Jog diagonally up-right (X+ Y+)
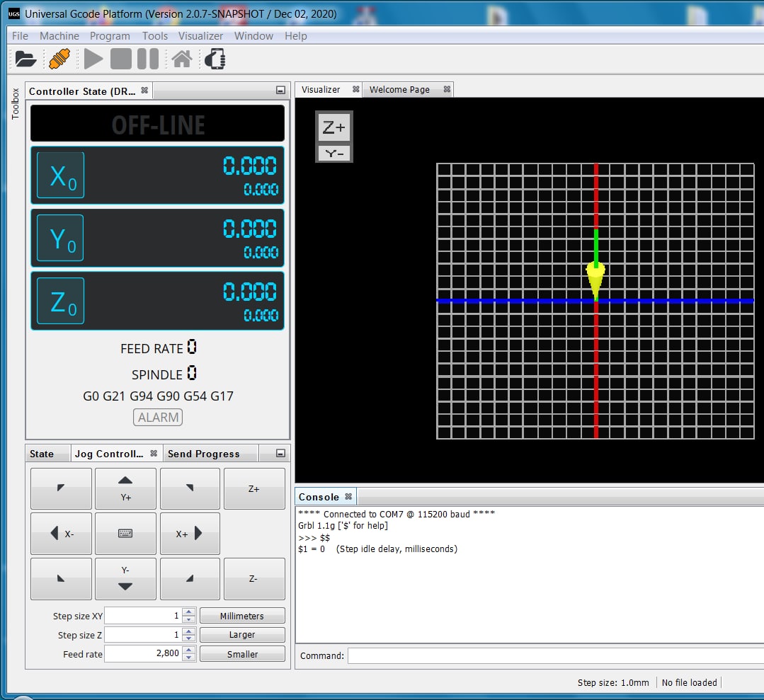 [x=190, y=488]
